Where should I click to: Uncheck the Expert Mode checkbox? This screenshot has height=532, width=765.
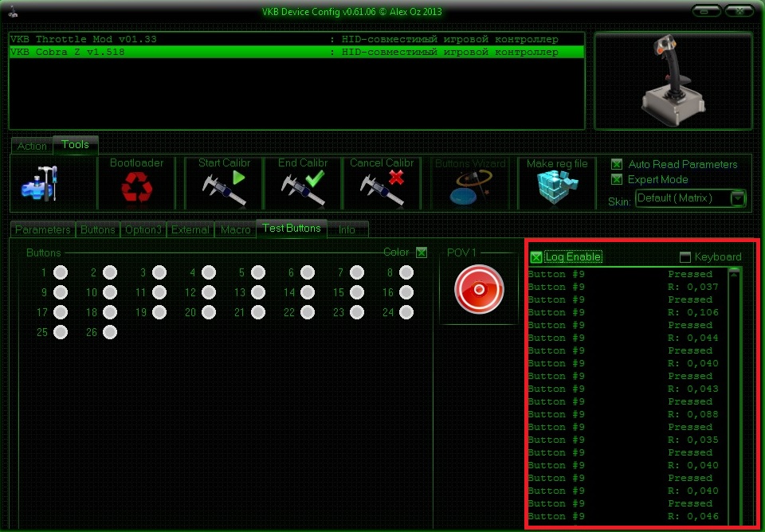(616, 179)
